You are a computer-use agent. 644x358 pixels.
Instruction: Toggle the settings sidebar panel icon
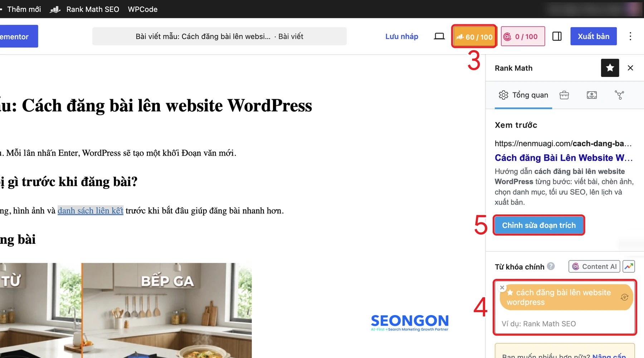[557, 36]
